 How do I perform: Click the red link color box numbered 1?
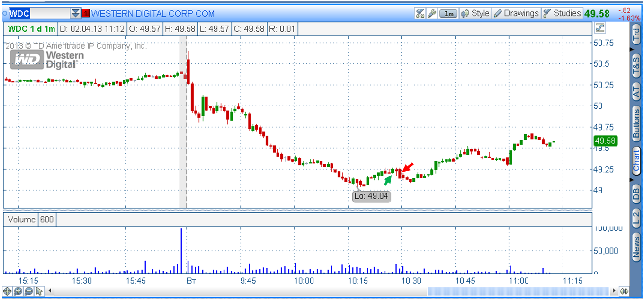(86, 14)
